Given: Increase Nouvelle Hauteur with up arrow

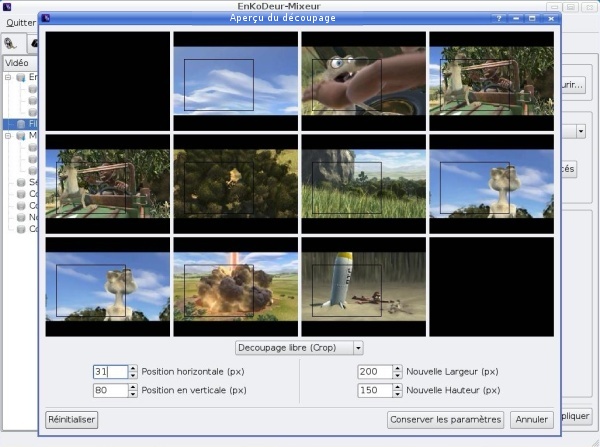Looking at the screenshot, I should click(398, 387).
